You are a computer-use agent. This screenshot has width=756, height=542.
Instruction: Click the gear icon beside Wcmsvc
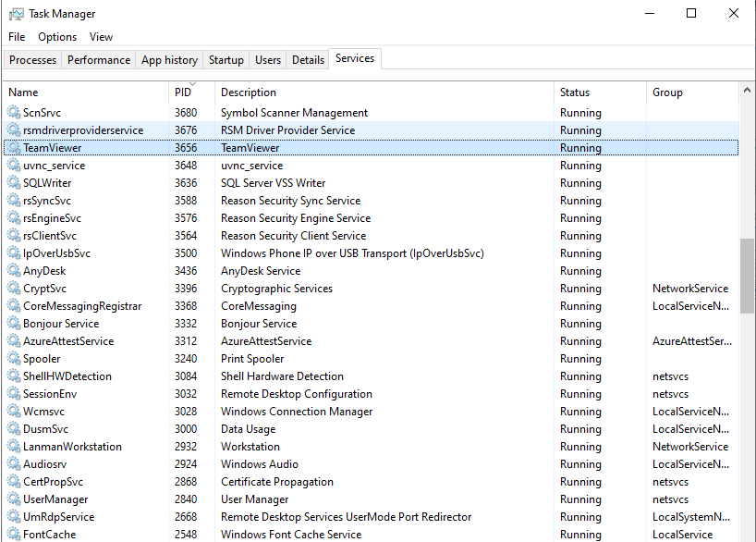(x=14, y=412)
